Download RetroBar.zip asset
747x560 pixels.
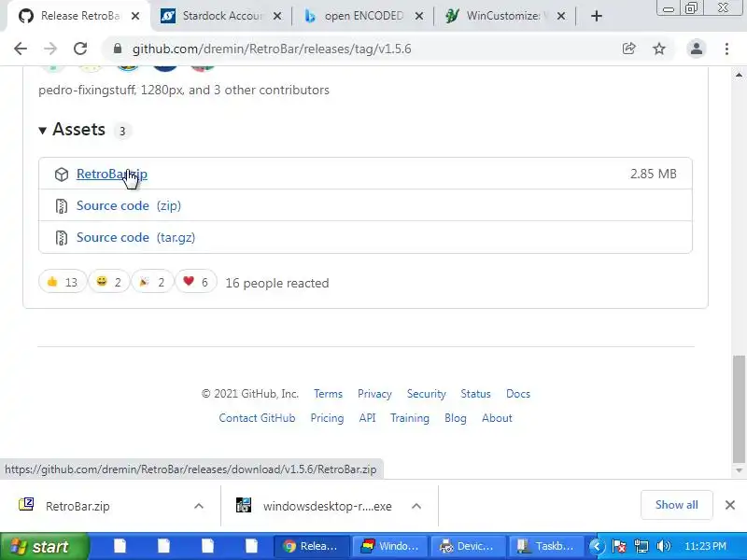[111, 174]
